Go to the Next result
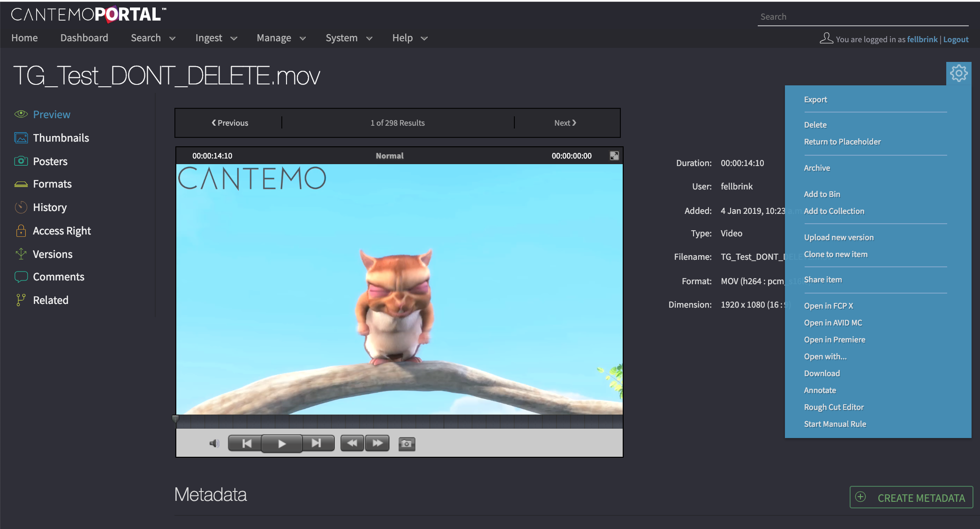Image resolution: width=980 pixels, height=529 pixels. pos(565,123)
